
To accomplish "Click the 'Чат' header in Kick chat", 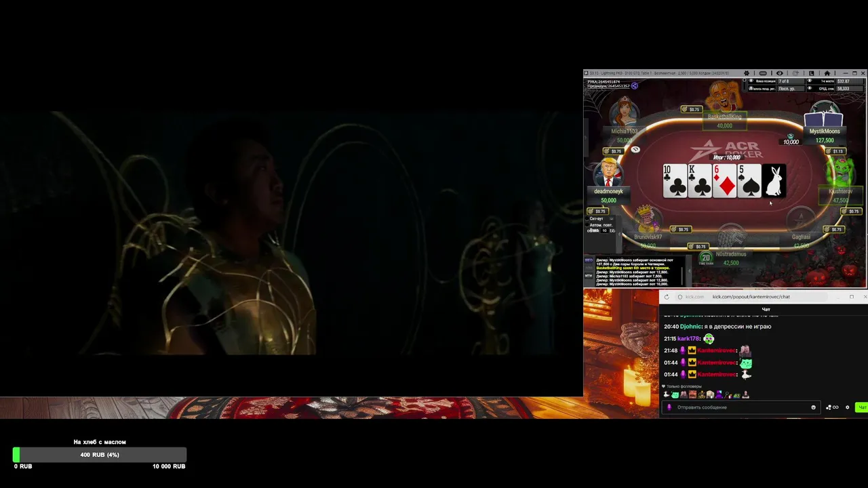I will (766, 310).
